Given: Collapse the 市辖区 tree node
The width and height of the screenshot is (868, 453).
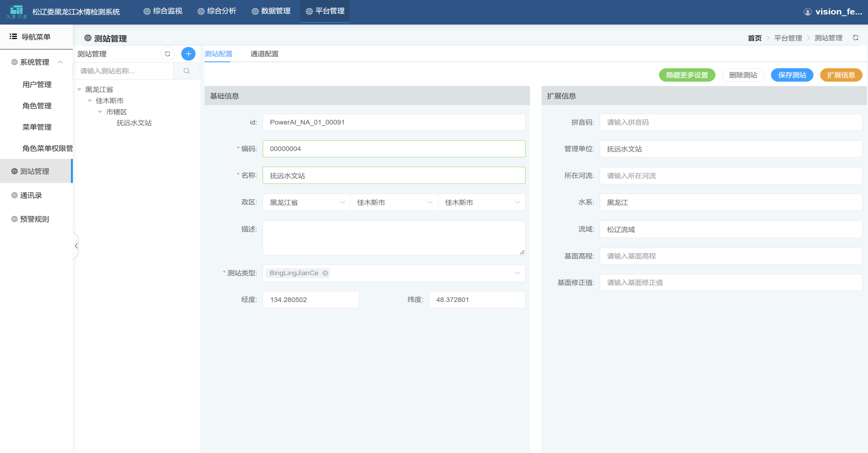Looking at the screenshot, I should pyautogui.click(x=100, y=112).
